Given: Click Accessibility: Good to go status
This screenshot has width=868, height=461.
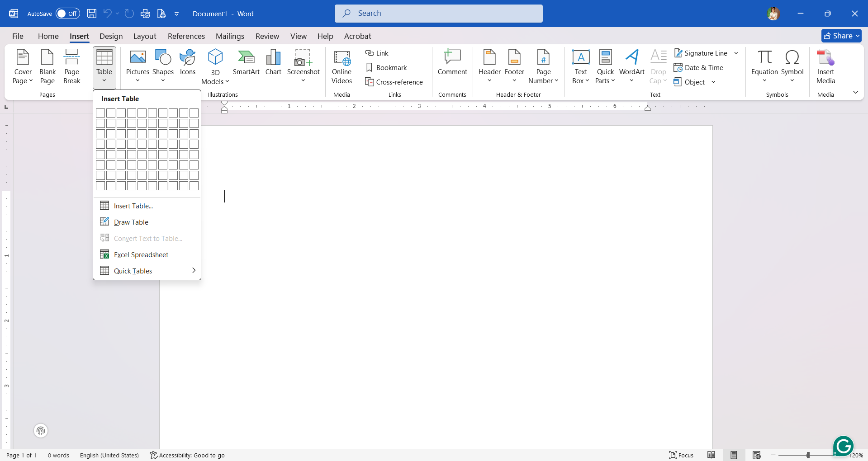Looking at the screenshot, I should click(187, 455).
